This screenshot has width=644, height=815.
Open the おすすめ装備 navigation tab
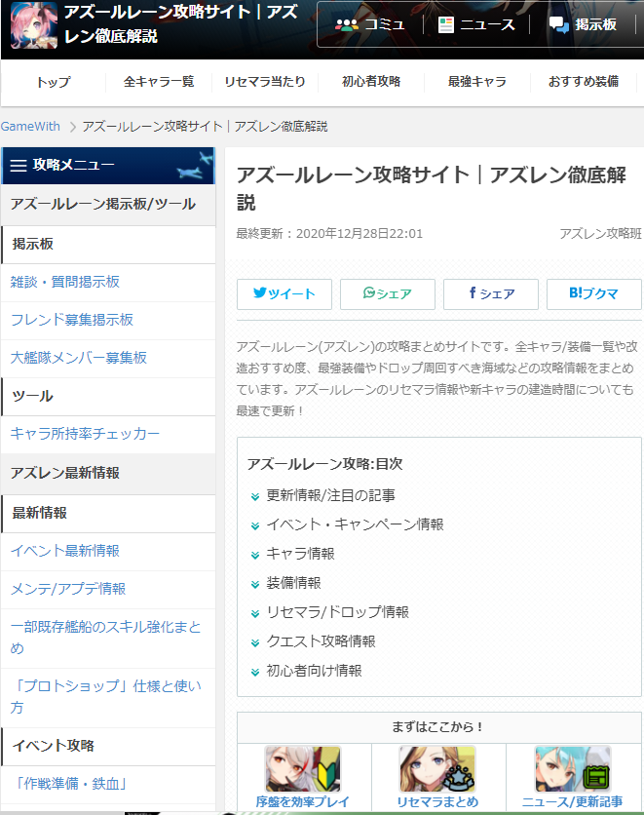tap(584, 82)
